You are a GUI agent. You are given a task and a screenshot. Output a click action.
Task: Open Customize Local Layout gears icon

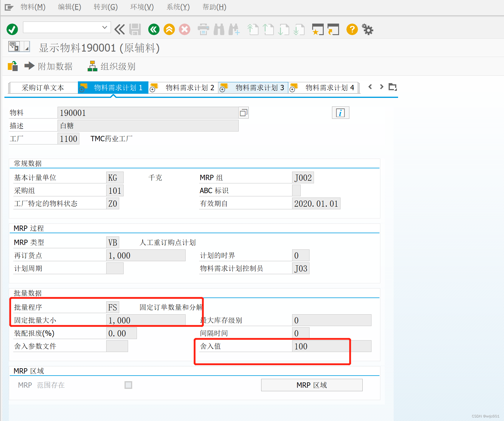point(368,29)
